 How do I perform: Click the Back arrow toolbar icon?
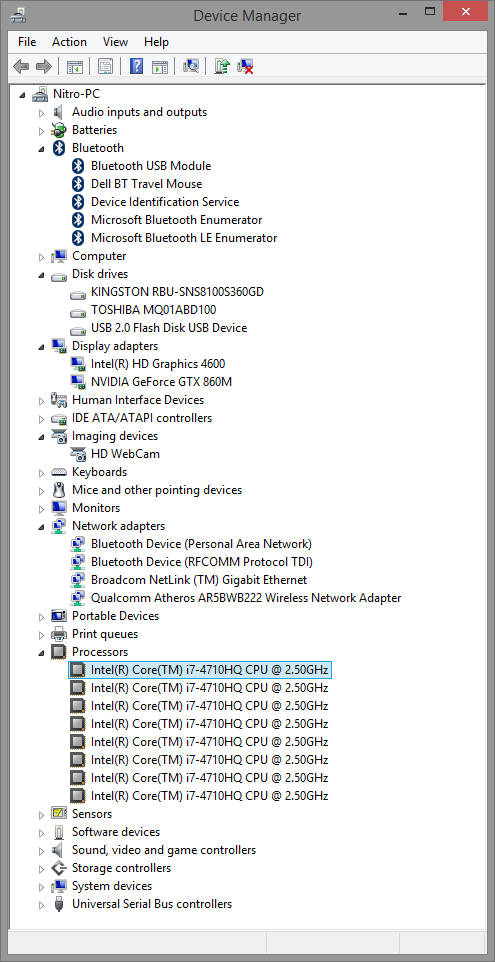(21, 66)
